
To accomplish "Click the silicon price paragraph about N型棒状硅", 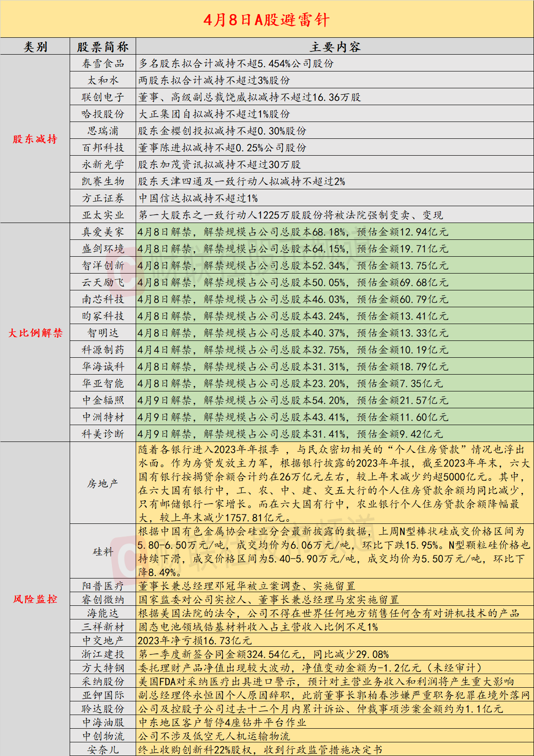I will 335,552.
